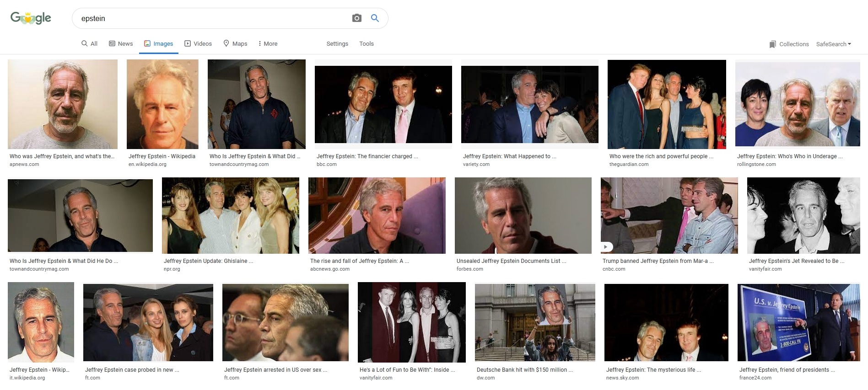
Task: Click the 'abcnews.go.com' source label
Action: coord(330,269)
